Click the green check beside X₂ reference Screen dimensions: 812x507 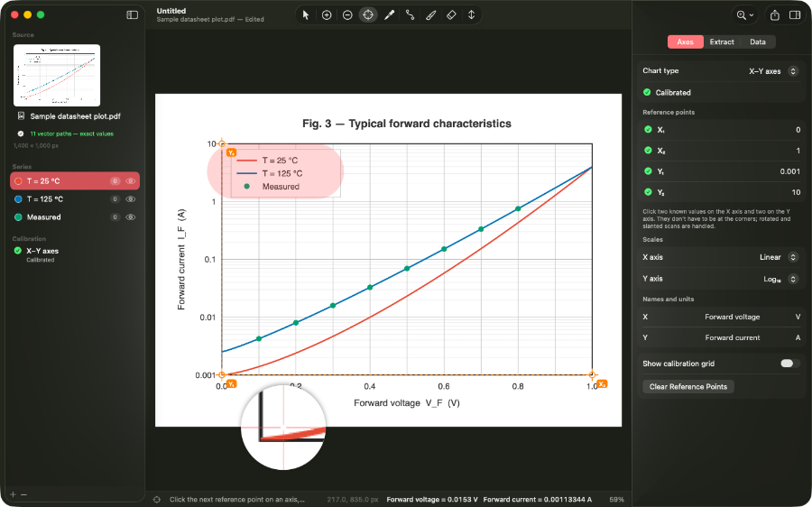tap(647, 150)
